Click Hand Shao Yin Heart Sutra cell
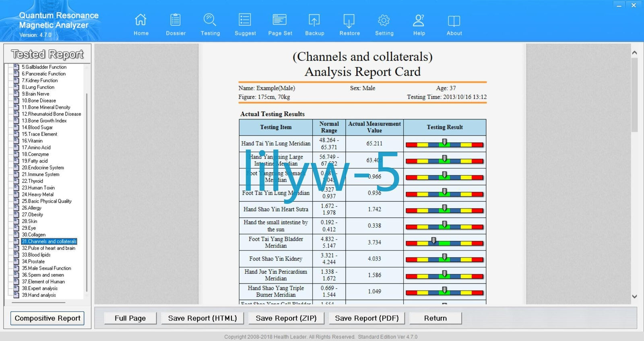The image size is (644, 341). 276,210
